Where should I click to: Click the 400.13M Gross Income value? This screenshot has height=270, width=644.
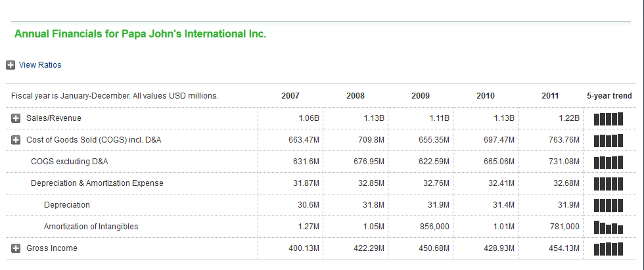[x=304, y=248]
